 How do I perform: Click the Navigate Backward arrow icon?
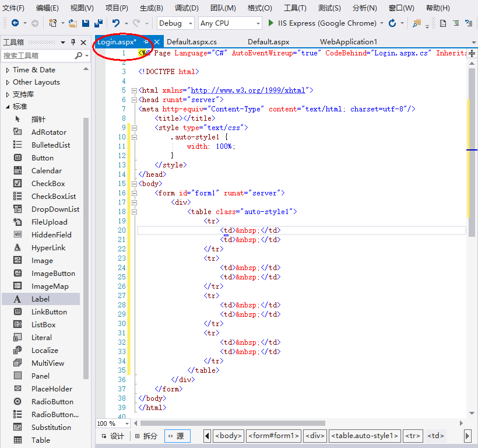tap(15, 23)
